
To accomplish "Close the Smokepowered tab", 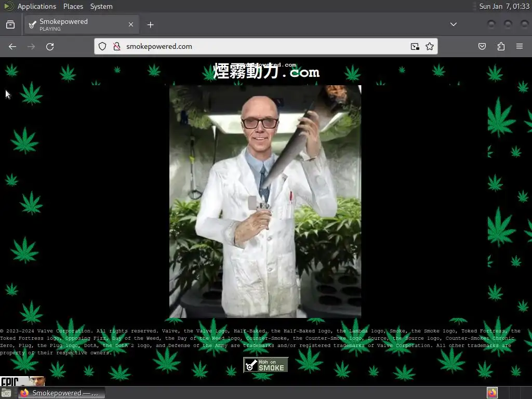I will 131,24.
